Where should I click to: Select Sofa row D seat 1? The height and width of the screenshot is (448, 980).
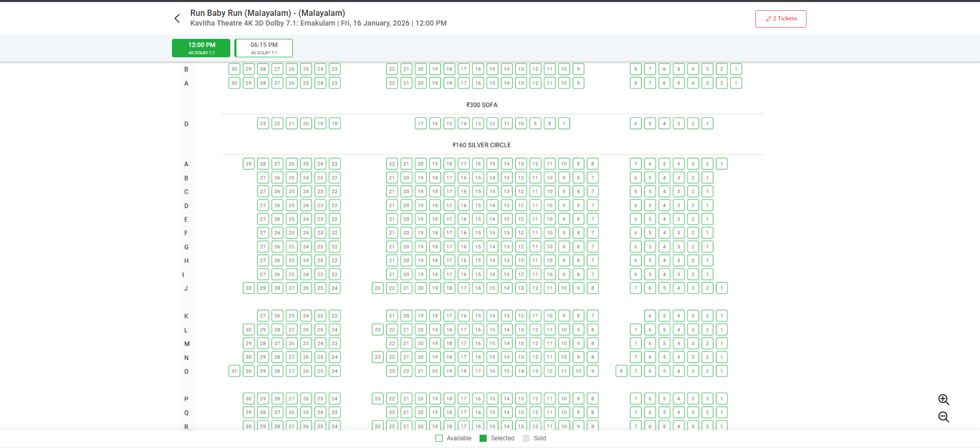(x=707, y=124)
